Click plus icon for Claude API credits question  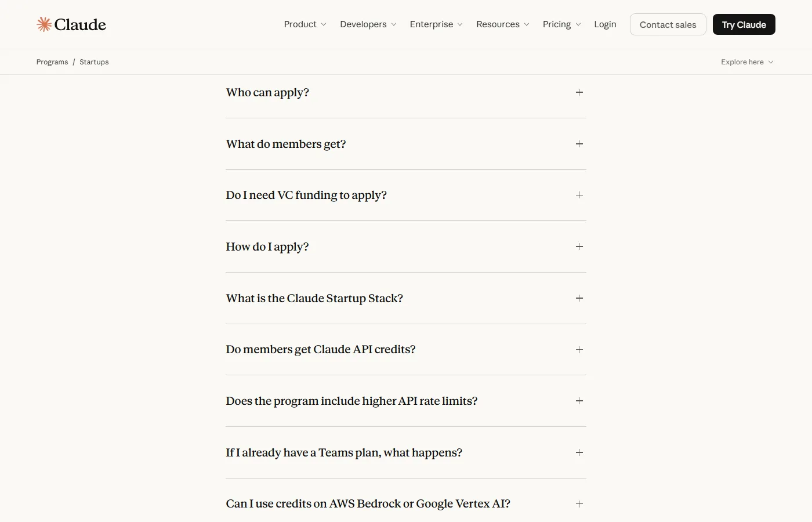pyautogui.click(x=579, y=349)
